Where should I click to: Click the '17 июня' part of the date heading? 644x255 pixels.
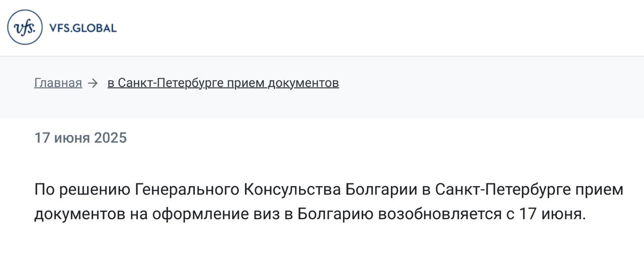point(62,138)
